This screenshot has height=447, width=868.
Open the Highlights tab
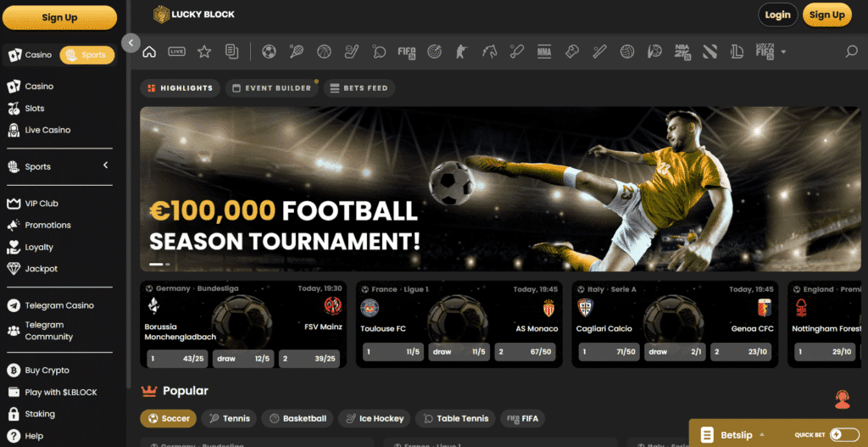pos(180,88)
